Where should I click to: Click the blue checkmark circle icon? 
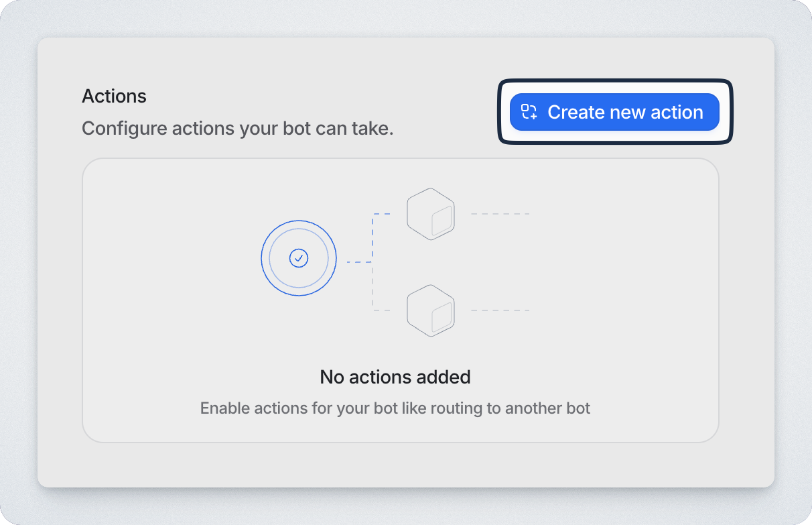pos(299,258)
